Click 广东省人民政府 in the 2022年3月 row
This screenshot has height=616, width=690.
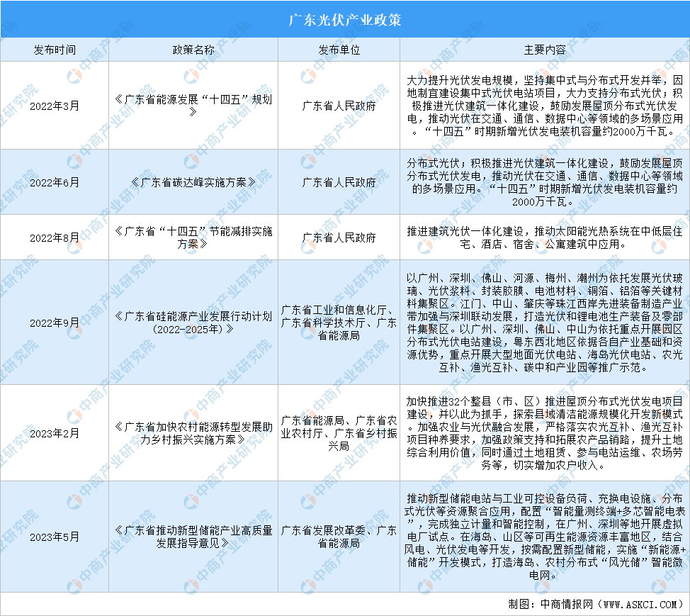point(339,106)
